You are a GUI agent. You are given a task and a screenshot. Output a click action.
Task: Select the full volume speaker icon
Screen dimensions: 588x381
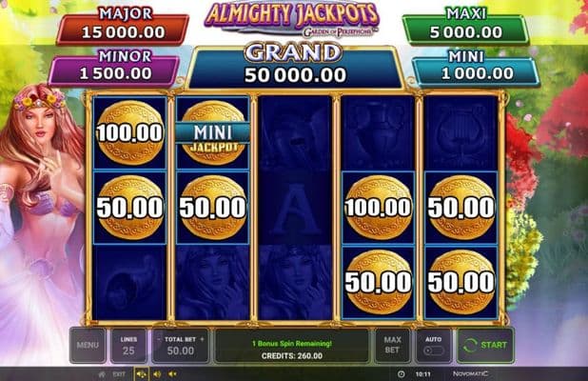coord(142,374)
